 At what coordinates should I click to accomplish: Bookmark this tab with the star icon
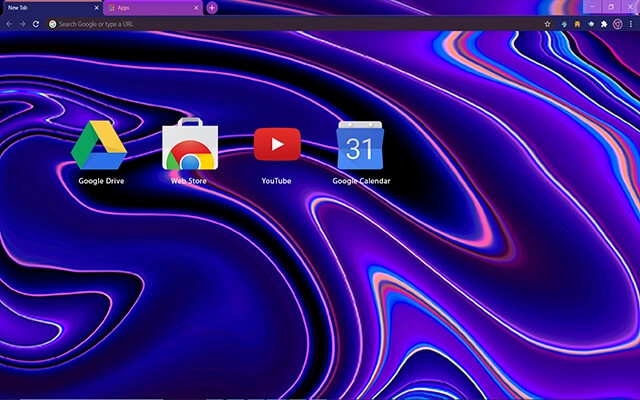(x=547, y=24)
